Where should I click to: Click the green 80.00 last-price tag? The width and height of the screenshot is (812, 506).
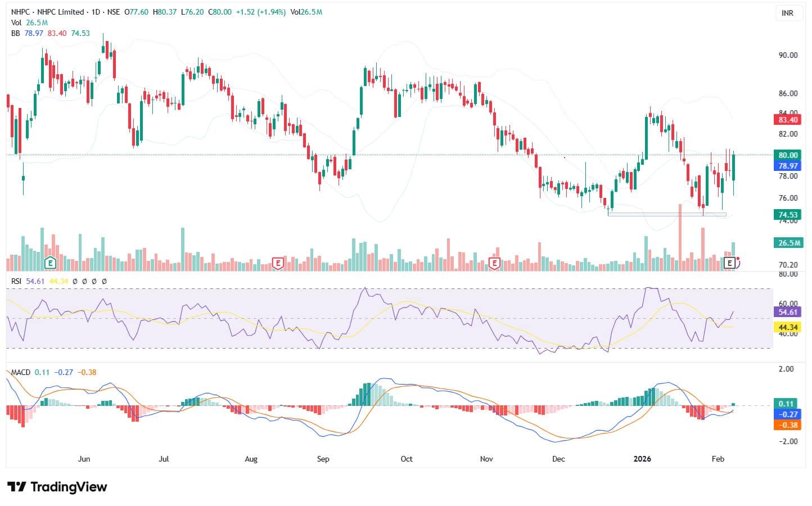[788, 155]
